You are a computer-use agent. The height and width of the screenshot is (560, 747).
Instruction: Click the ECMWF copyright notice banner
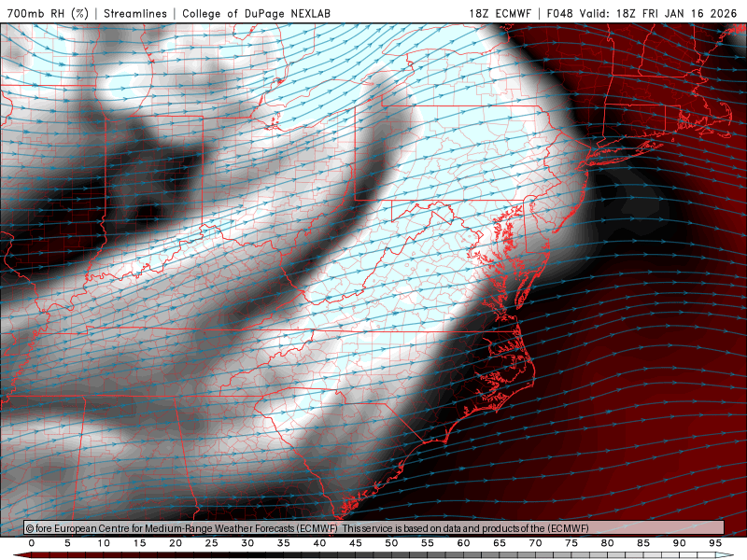[x=374, y=527]
